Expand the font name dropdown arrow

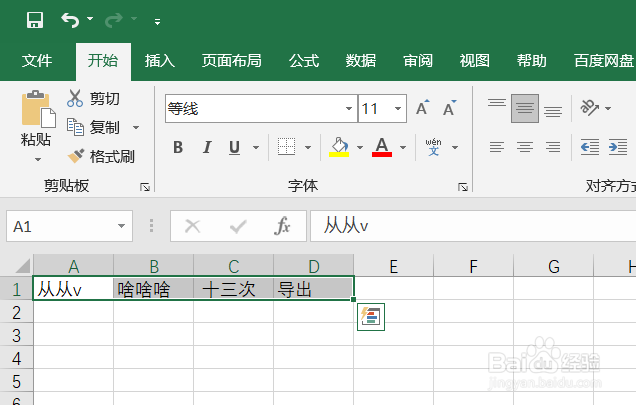pos(349,108)
